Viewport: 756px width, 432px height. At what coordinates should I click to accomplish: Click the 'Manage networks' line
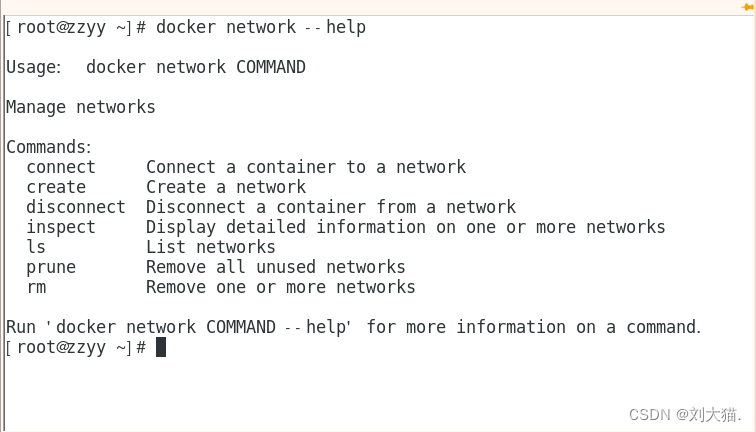81,107
